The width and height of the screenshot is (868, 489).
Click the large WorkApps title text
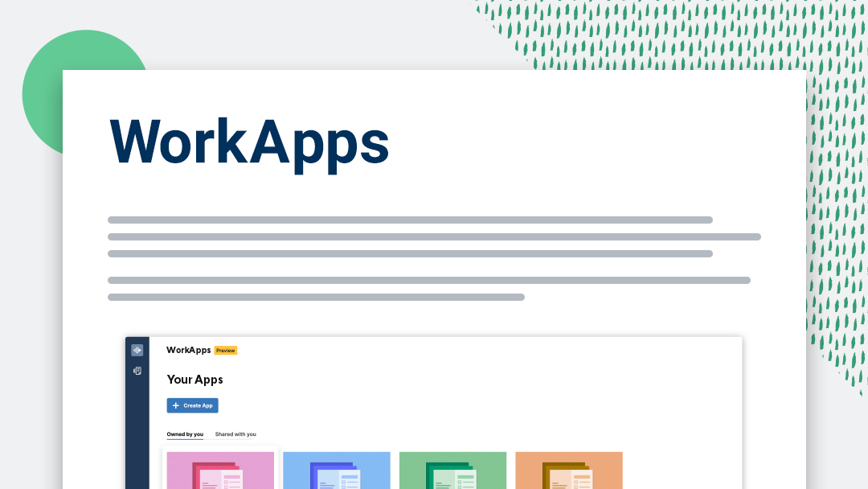(x=249, y=142)
